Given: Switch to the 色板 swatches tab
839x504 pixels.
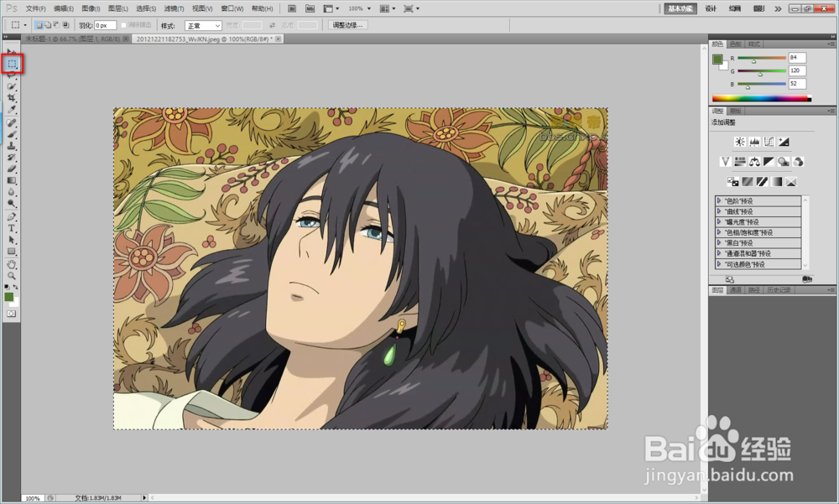Looking at the screenshot, I should pyautogui.click(x=736, y=44).
